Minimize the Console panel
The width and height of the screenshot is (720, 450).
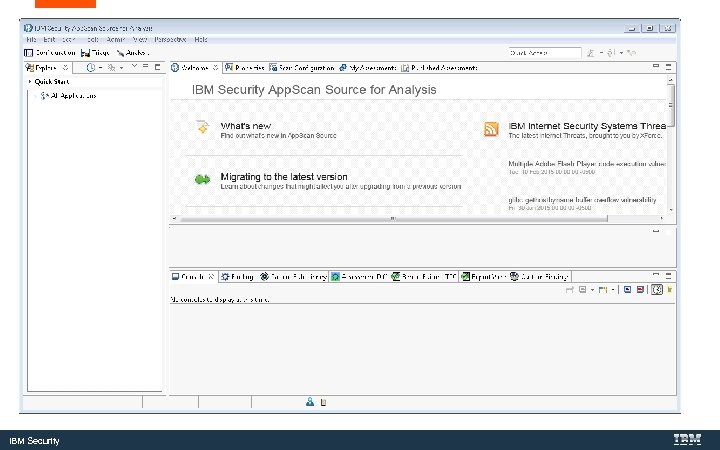(x=656, y=276)
